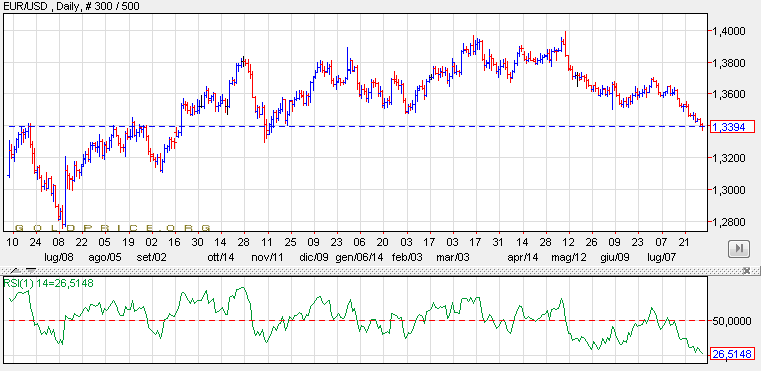Click the apr/14 date label
Screen dimensions: 771x371
(x=523, y=257)
